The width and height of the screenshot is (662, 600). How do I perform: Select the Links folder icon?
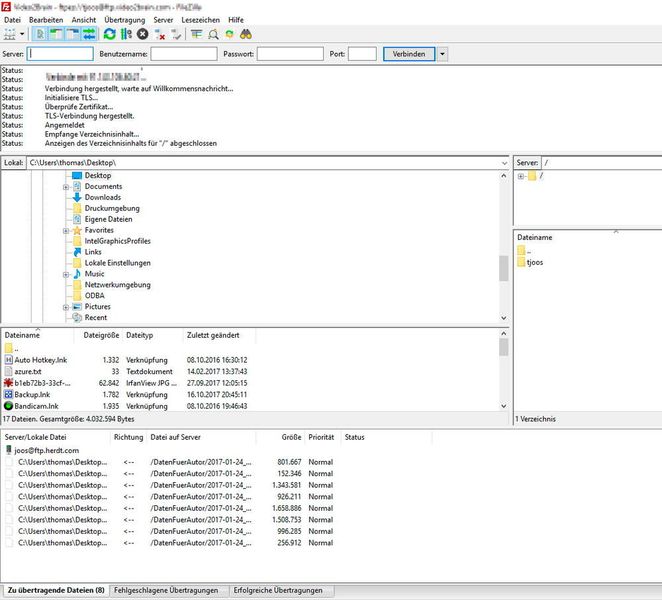77,252
